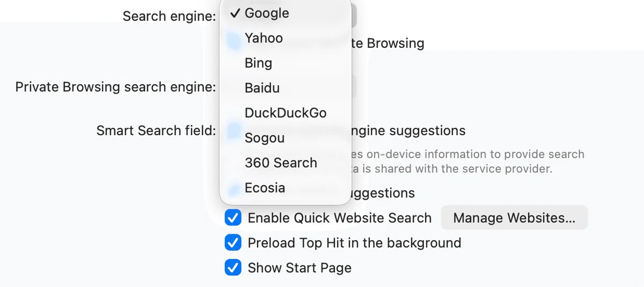
Task: Click the partially hidden 'te Browsing' checkbox label
Action: (387, 43)
